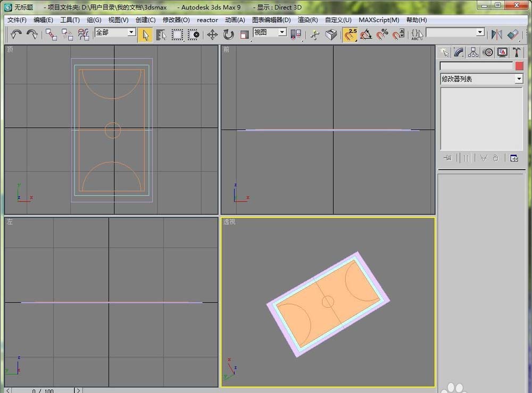This screenshot has width=532, height=393.
Task: Click the 前 front viewport label
Action: tap(226, 49)
